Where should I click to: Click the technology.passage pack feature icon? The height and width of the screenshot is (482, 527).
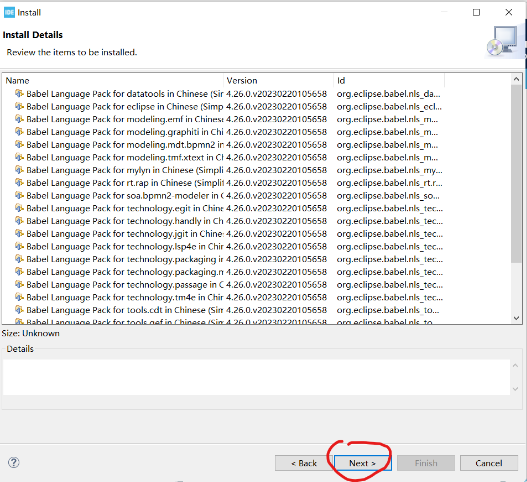[x=19, y=284]
